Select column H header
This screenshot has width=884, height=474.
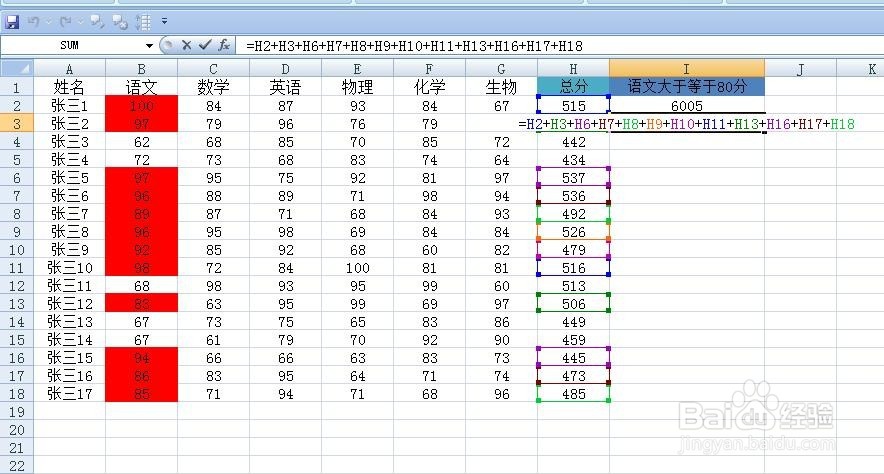[573, 69]
